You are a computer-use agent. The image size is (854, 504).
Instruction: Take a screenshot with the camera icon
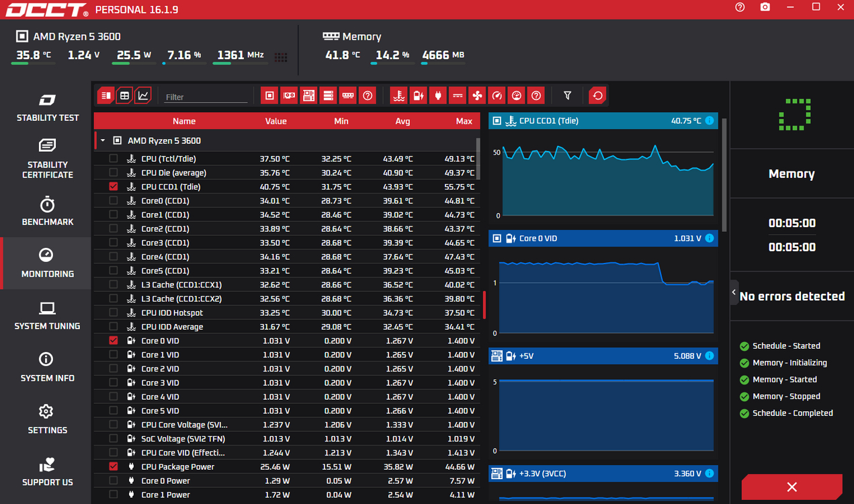click(x=765, y=7)
